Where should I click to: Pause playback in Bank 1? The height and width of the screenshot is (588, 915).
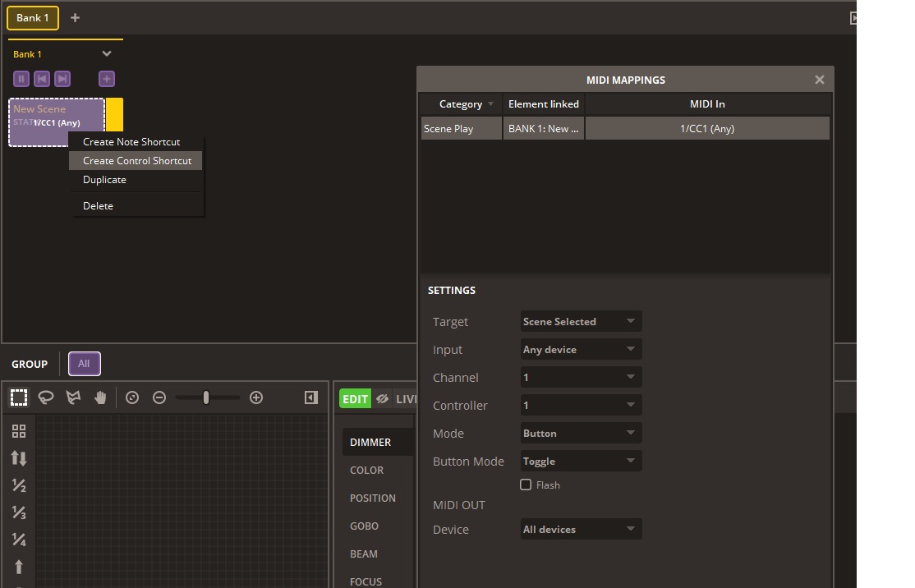(x=21, y=79)
